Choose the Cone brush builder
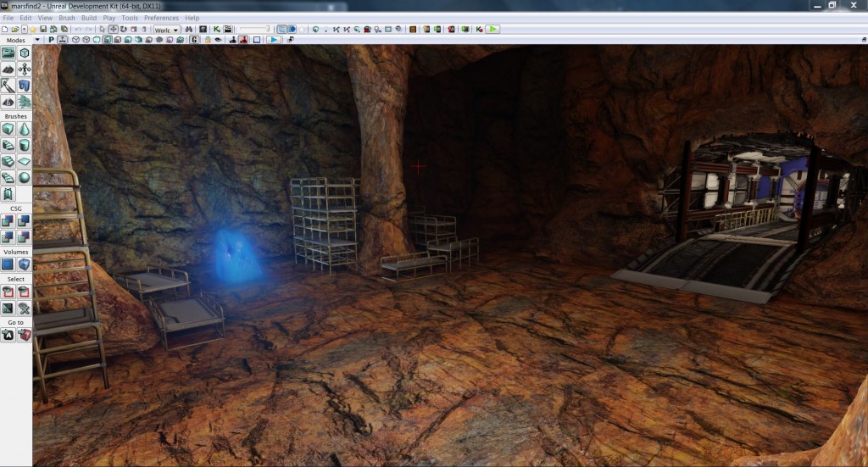 [x=25, y=129]
